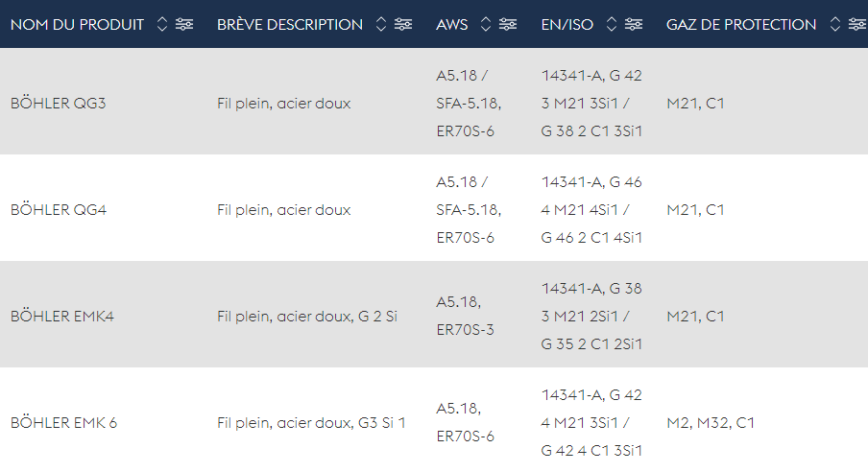Open the BÖHLER EMK4 product
Image resolution: width=868 pixels, height=472 pixels.
click(x=62, y=317)
